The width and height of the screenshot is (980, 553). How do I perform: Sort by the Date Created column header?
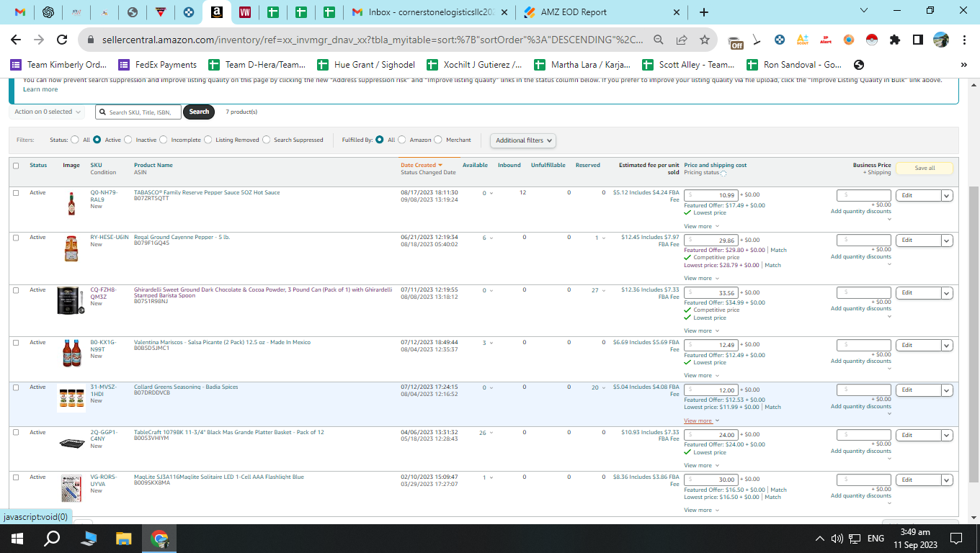tap(422, 165)
